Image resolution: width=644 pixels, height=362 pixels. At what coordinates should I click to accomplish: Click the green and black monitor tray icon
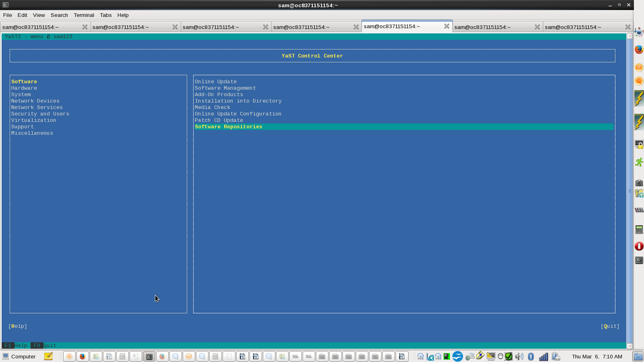pos(446,356)
